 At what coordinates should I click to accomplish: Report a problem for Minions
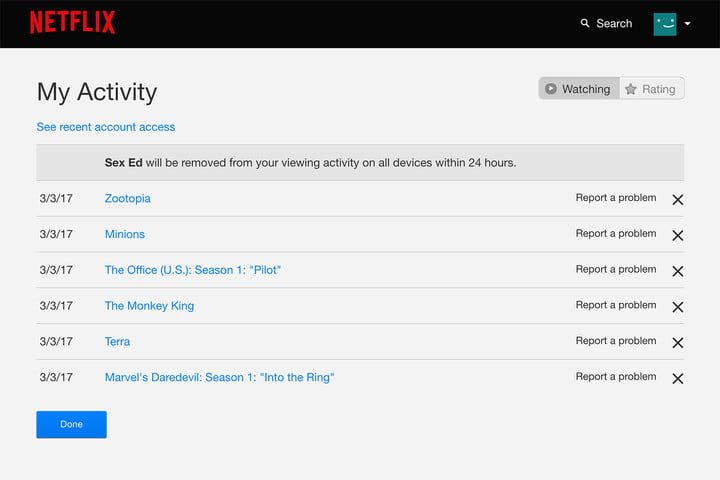(x=616, y=234)
